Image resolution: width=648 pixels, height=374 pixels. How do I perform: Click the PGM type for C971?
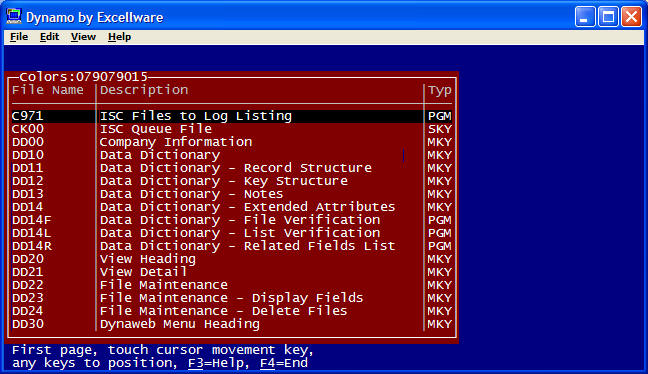tap(440, 116)
